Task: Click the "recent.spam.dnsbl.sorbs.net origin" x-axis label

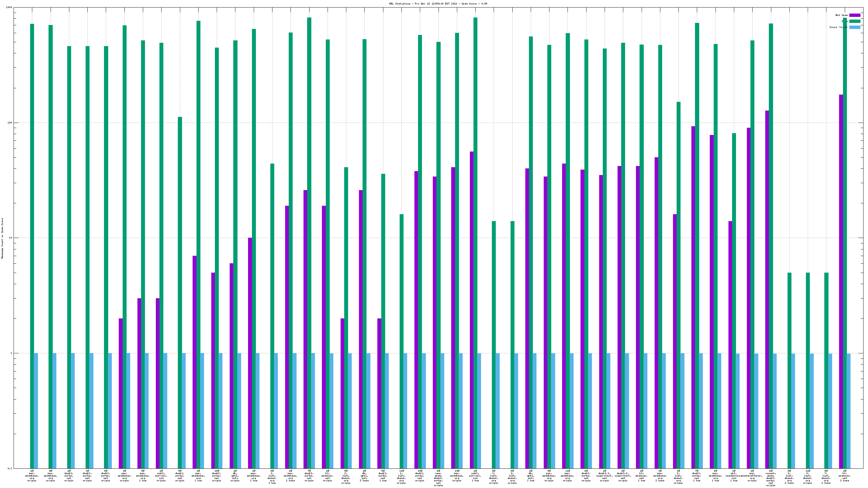Action: pyautogui.click(x=771, y=478)
